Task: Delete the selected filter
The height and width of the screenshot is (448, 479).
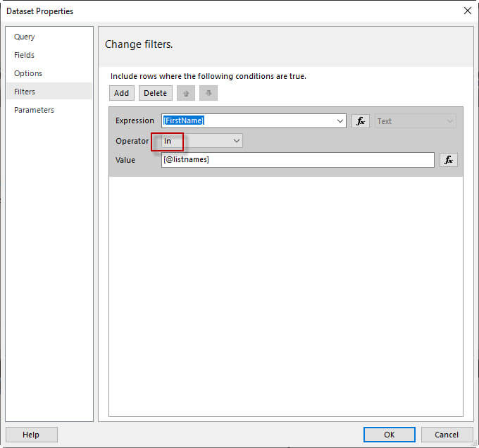Action: point(156,93)
